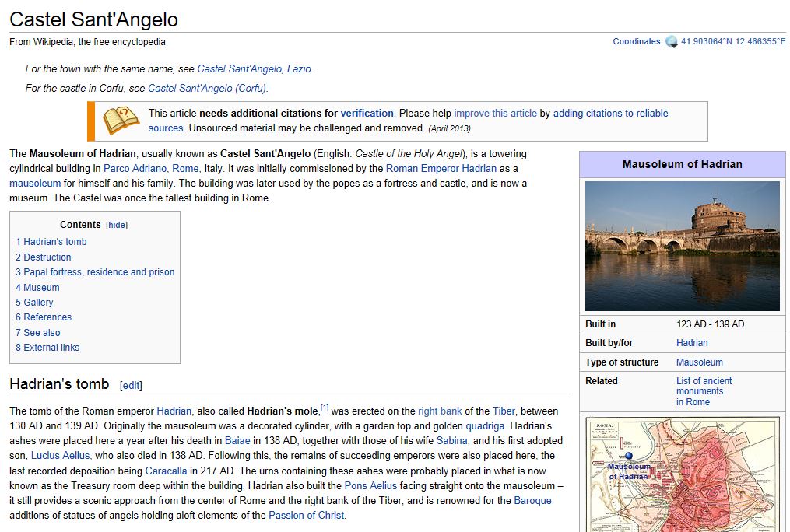The width and height of the screenshot is (790, 532).
Task: Click the globe icon beside Coordinates
Action: point(672,42)
